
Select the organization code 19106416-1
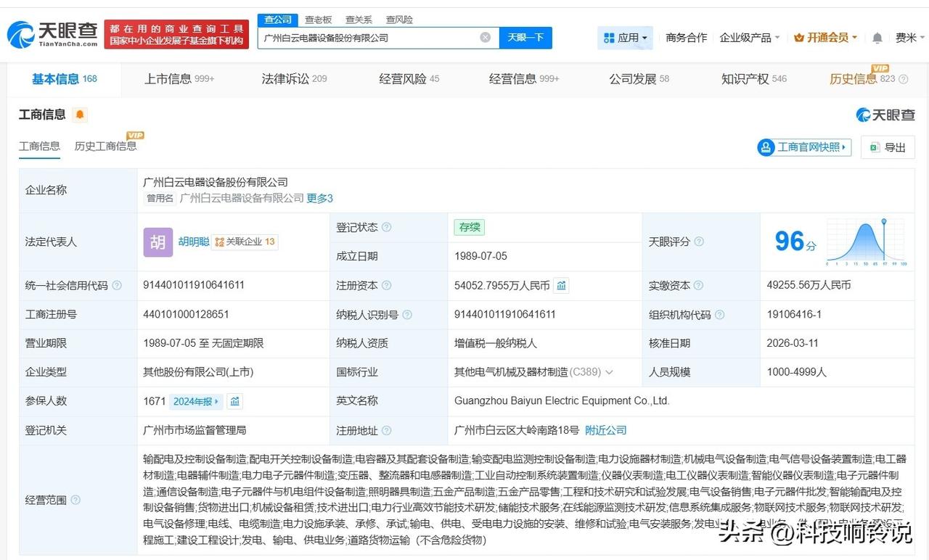tap(794, 315)
